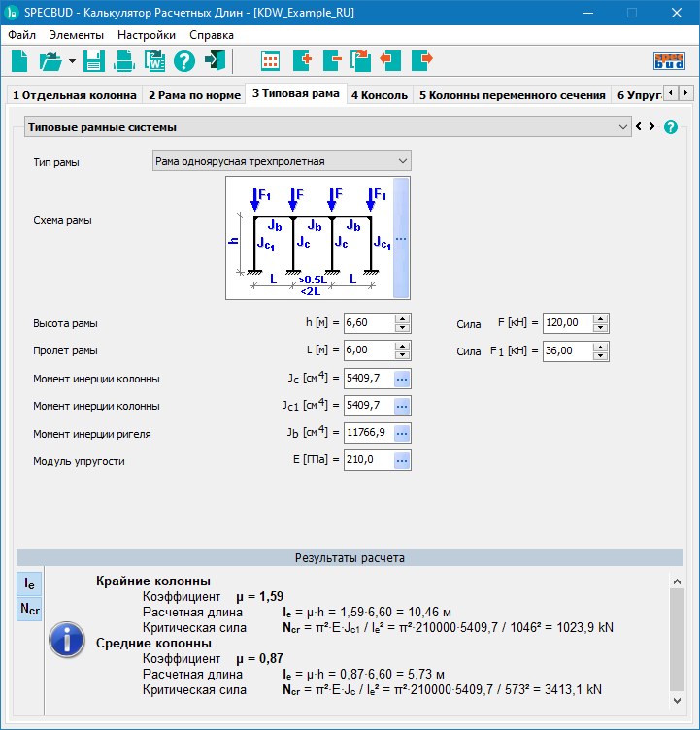Create a new file via toolbar icon
Screen dimensions: 700x730
(x=19, y=61)
